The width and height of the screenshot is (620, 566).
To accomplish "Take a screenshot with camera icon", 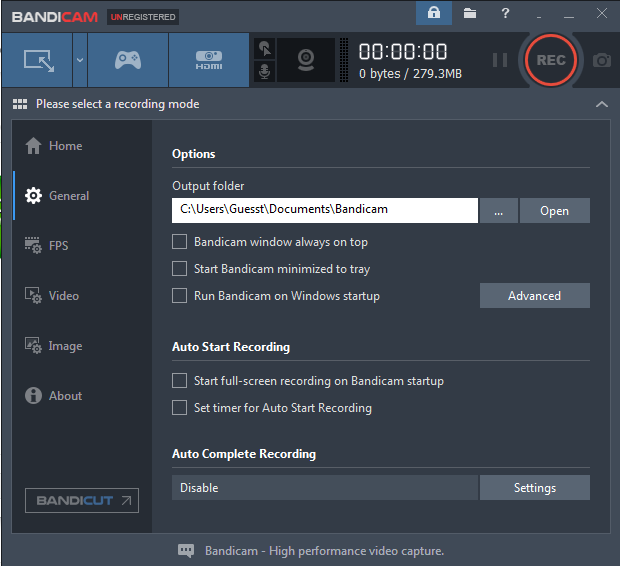I will point(601,61).
